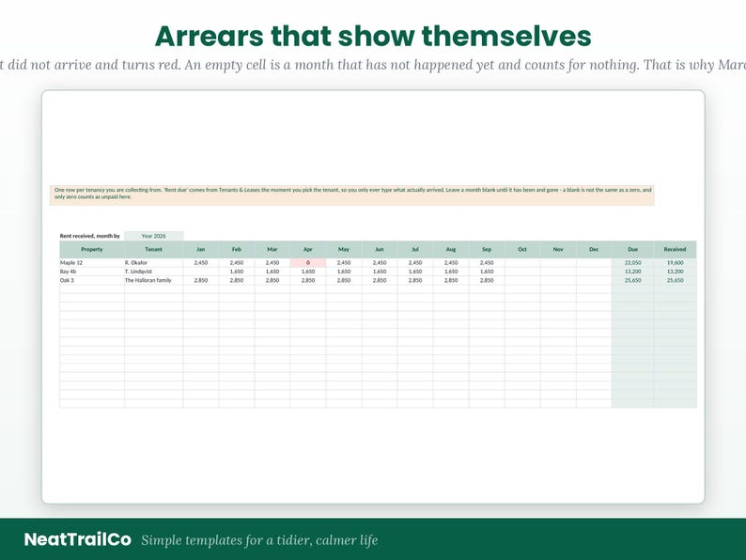
Task: Select the 'Oak 3' property cell
Action: pos(92,280)
